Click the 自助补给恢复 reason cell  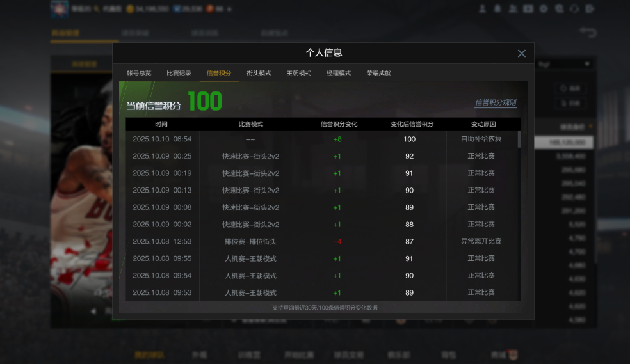coord(481,139)
